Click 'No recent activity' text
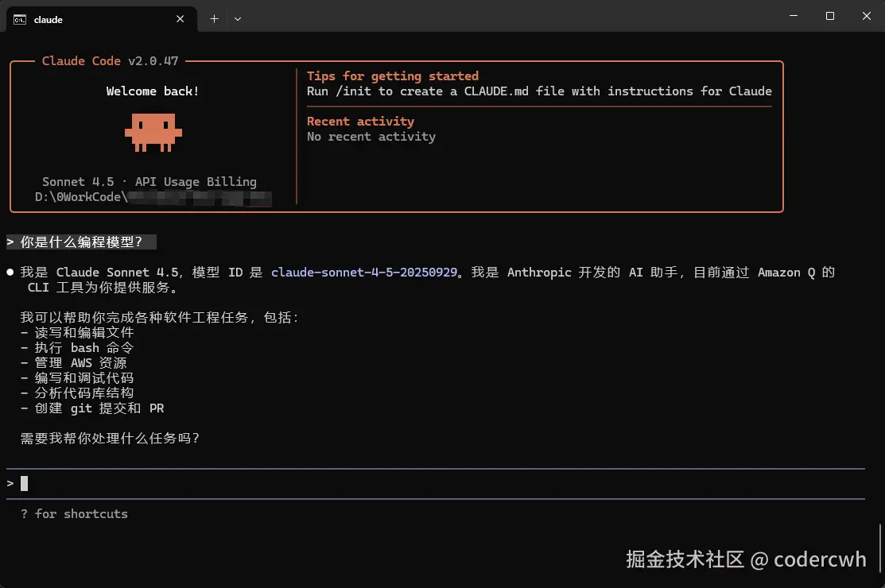Image resolution: width=885 pixels, height=588 pixels. coord(371,137)
